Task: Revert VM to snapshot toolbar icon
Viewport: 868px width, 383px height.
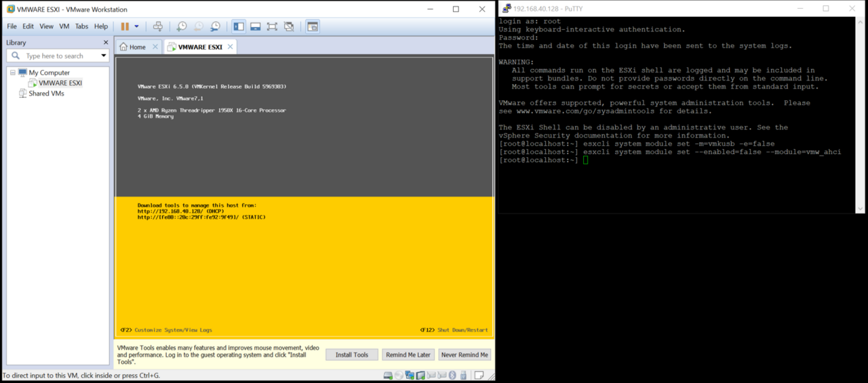Action: coord(198,26)
